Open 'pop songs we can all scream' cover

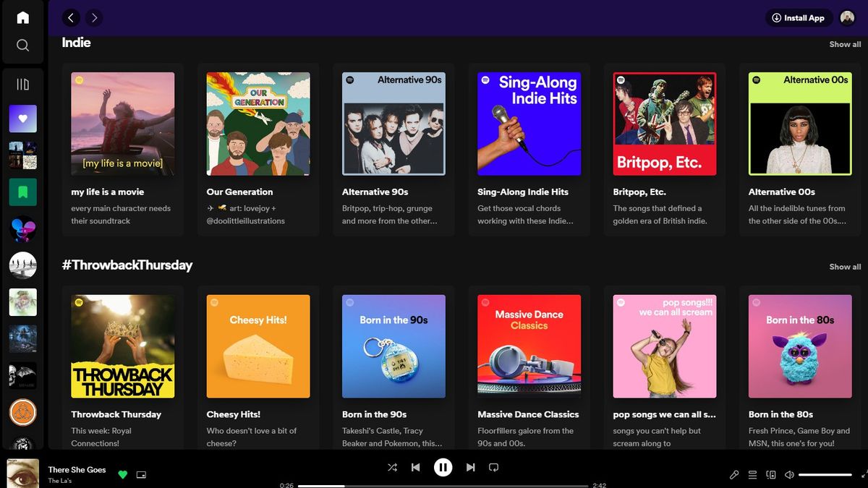(x=665, y=346)
